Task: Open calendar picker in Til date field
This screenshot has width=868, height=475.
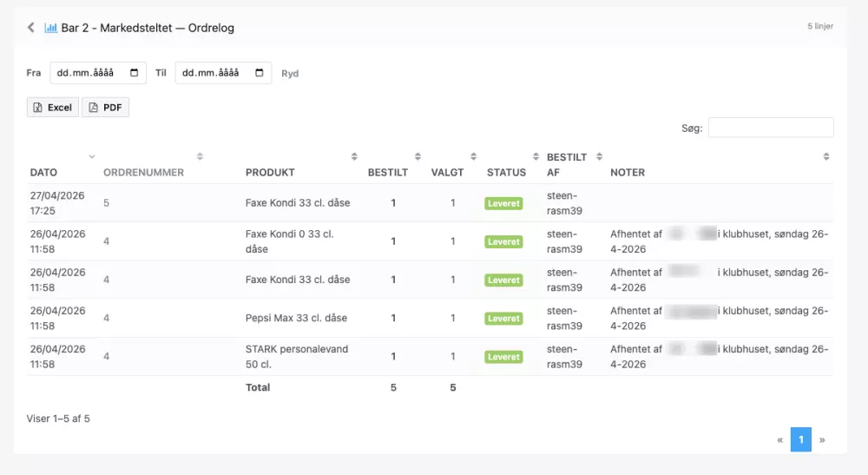Action: [x=259, y=73]
